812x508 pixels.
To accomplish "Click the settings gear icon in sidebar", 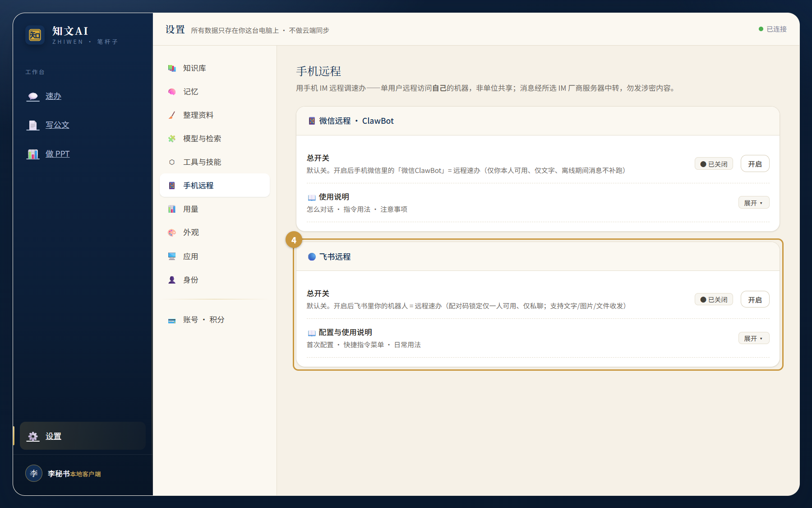I will 33,436.
